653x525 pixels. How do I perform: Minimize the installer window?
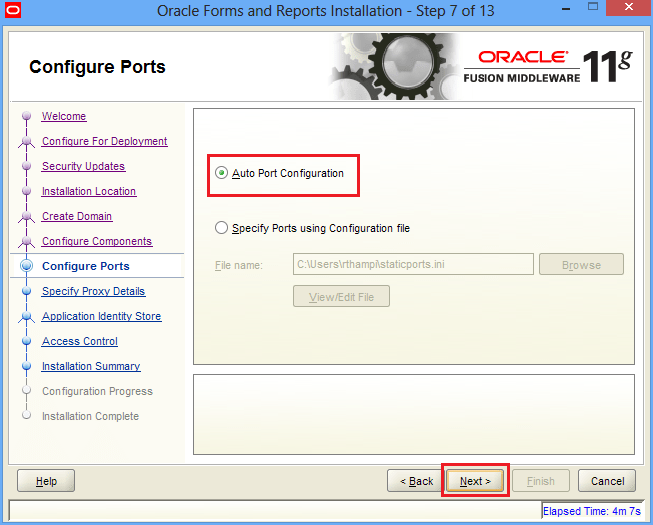(566, 8)
